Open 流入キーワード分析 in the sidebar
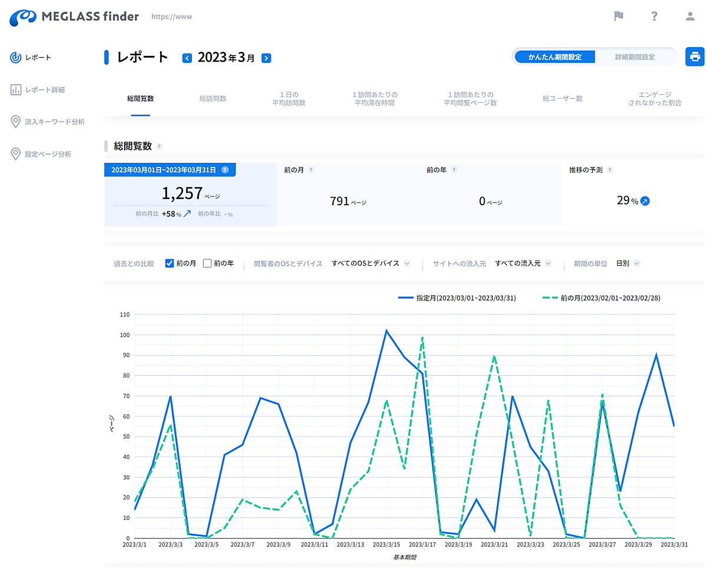 click(x=54, y=122)
